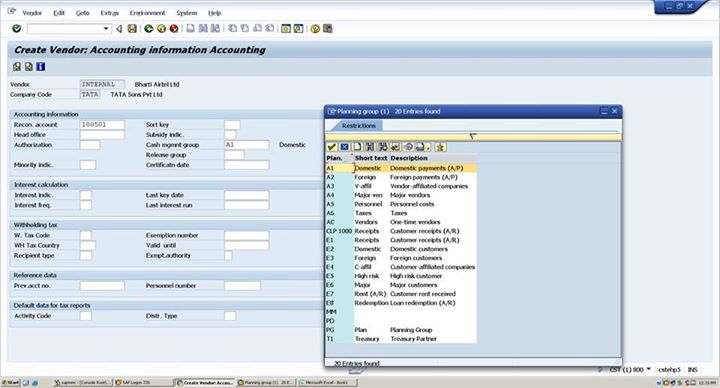Click the Find binoculars icon in popup toolbar
Image resolution: width=720 pixels, height=388 pixels.
(x=370, y=147)
